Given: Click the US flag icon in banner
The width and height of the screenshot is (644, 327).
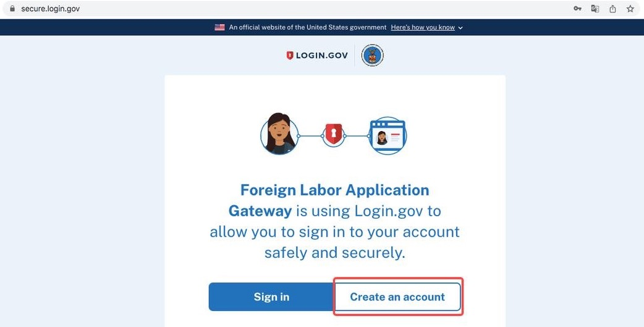Looking at the screenshot, I should tap(220, 28).
